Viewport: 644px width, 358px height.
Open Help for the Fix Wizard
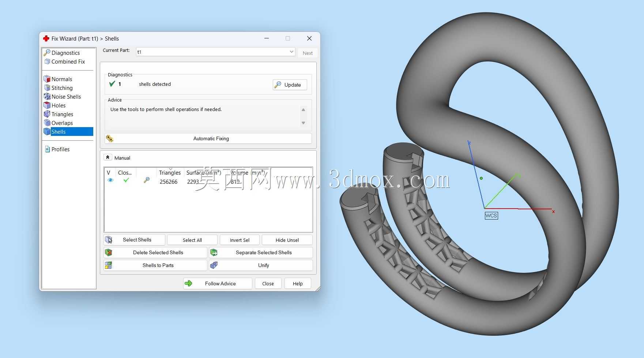298,283
